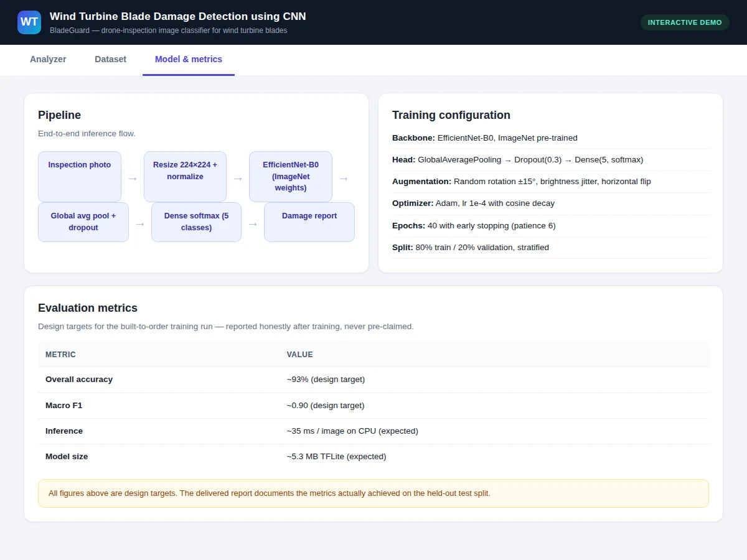Click the Dense softmax 5 classes step

[x=196, y=222]
